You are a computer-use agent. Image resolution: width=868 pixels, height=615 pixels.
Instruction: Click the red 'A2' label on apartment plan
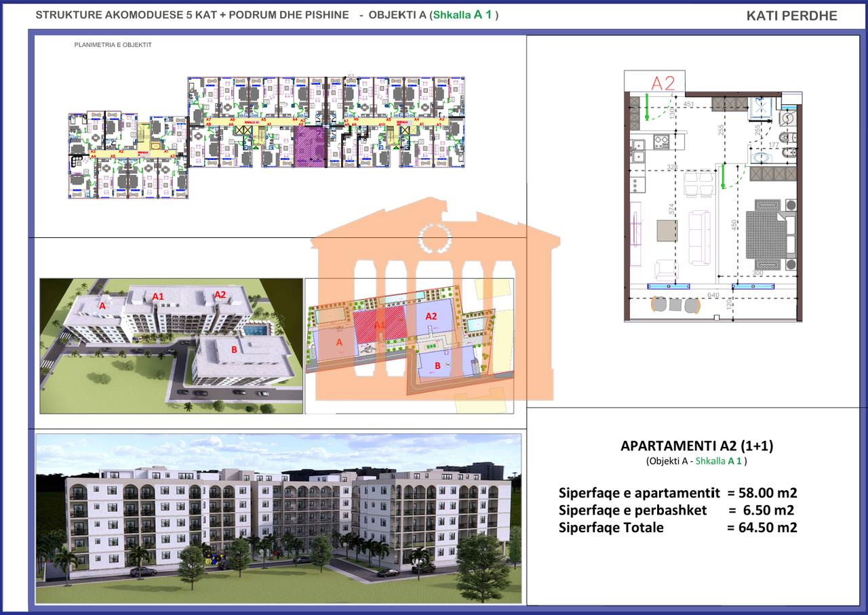click(x=663, y=83)
